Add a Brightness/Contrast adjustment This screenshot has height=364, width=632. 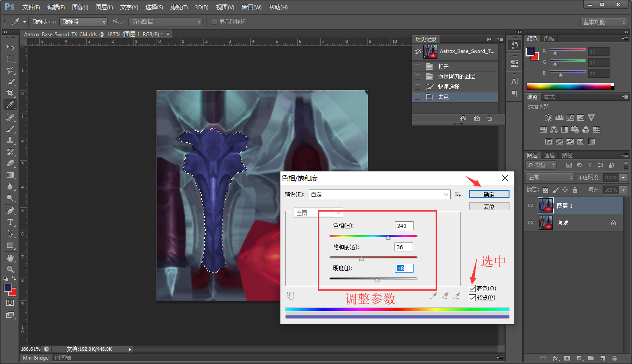548,118
